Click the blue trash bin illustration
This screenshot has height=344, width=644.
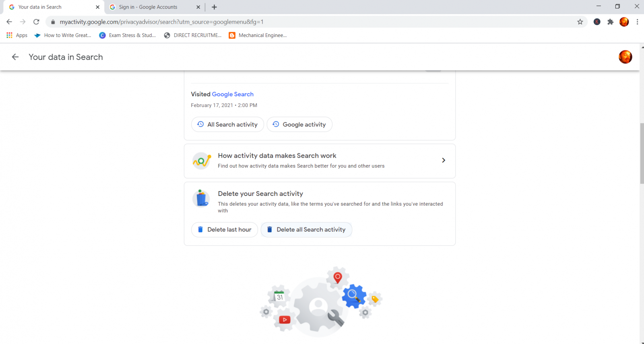pos(201,198)
